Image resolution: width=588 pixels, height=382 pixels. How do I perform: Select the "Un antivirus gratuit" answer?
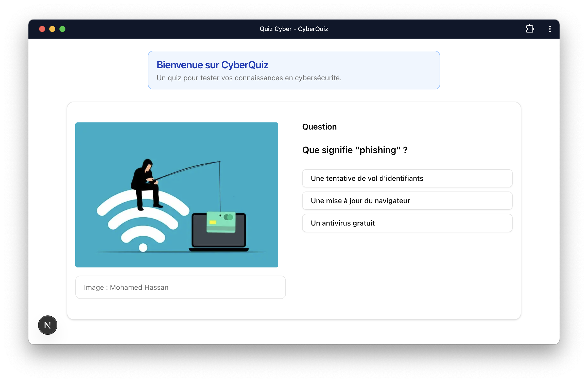[407, 223]
